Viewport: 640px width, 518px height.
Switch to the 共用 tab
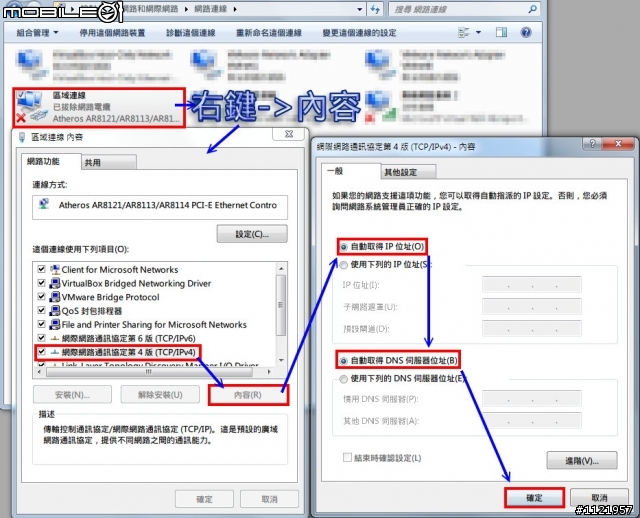coord(109,162)
